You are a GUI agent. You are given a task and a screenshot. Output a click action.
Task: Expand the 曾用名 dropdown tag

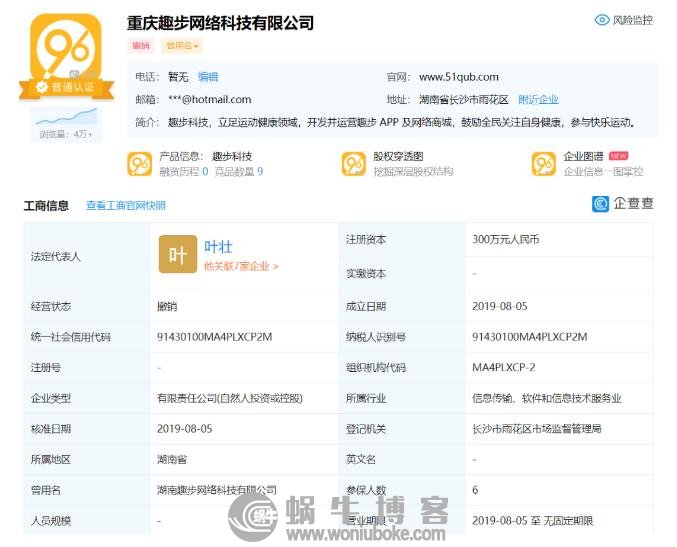pyautogui.click(x=182, y=46)
